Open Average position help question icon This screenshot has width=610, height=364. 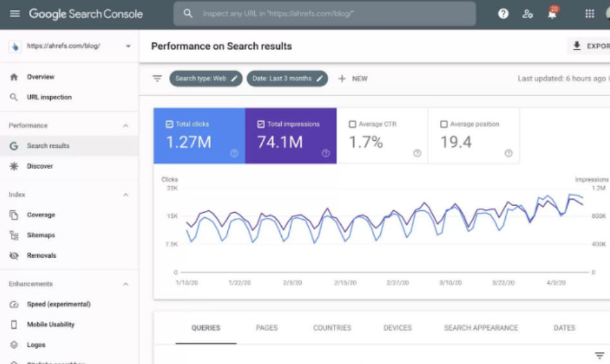tap(508, 153)
